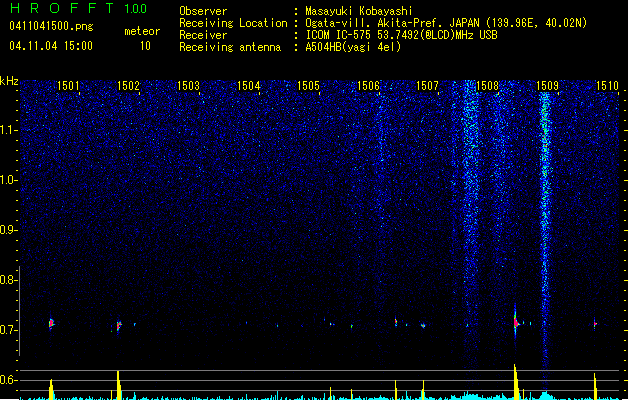The height and width of the screenshot is (400, 629).
Task: Click the 0.8 kHz frequency label
Action: coord(8,280)
